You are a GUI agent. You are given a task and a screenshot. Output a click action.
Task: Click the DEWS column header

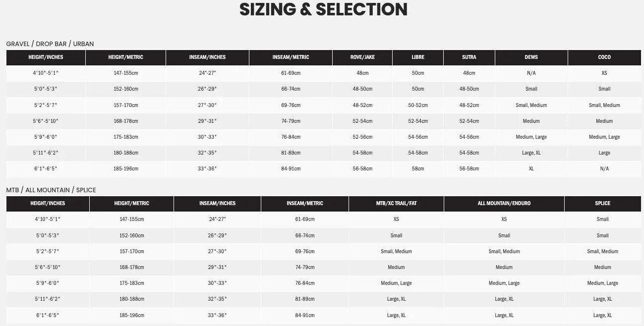(531, 57)
